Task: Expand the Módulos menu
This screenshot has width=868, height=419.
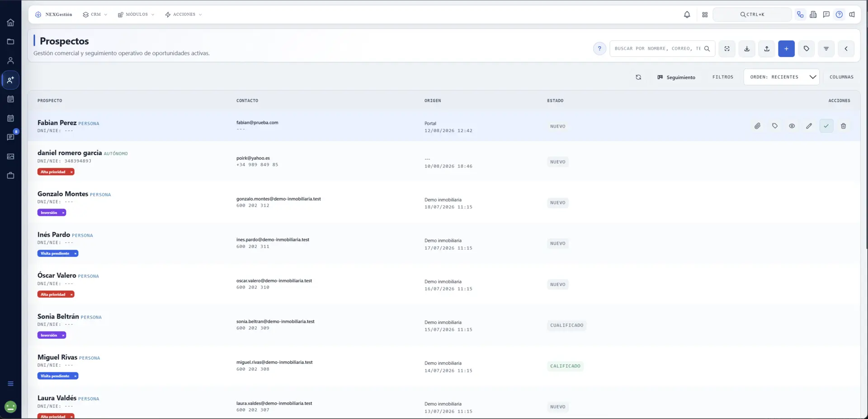Action: pos(136,14)
